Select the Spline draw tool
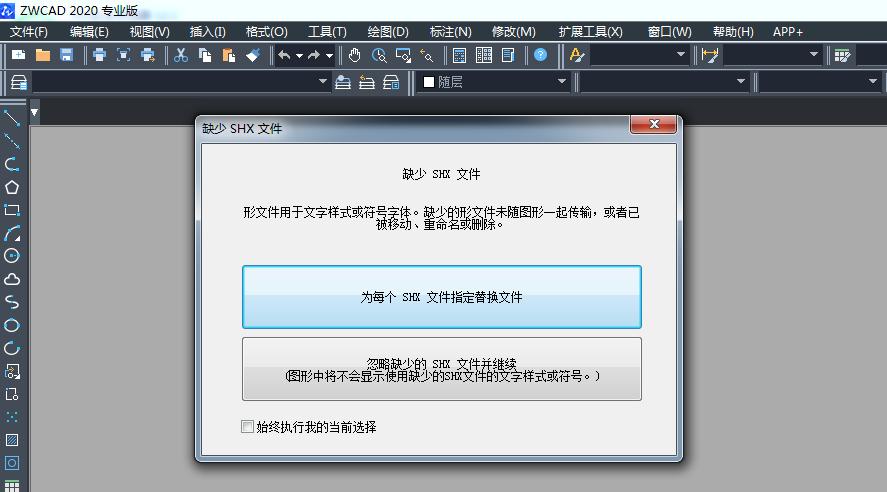 [12, 302]
